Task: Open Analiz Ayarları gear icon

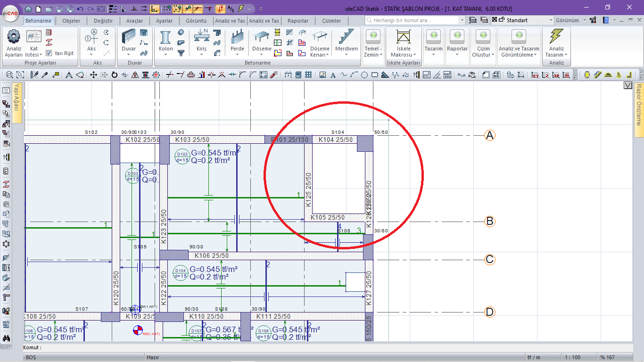Action: 14,36
